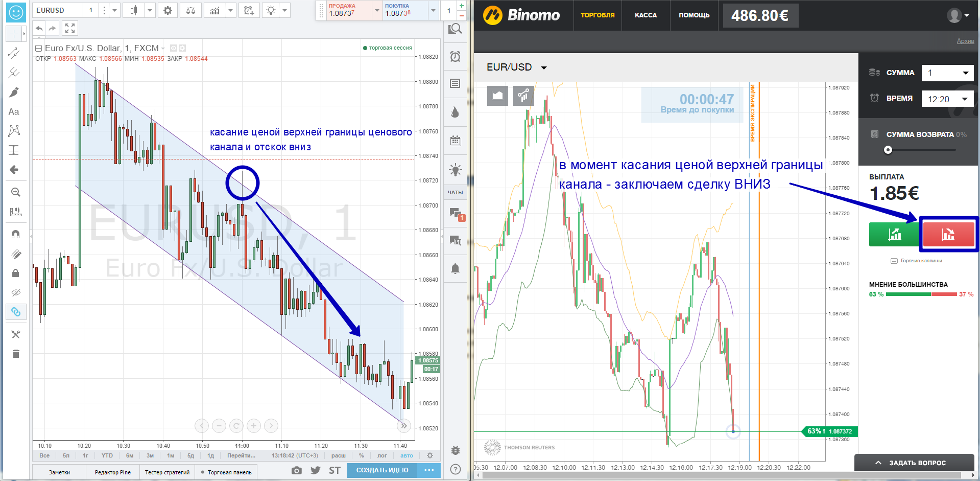The height and width of the screenshot is (481, 980).
Task: Click the green UP trade button
Action: pos(894,235)
